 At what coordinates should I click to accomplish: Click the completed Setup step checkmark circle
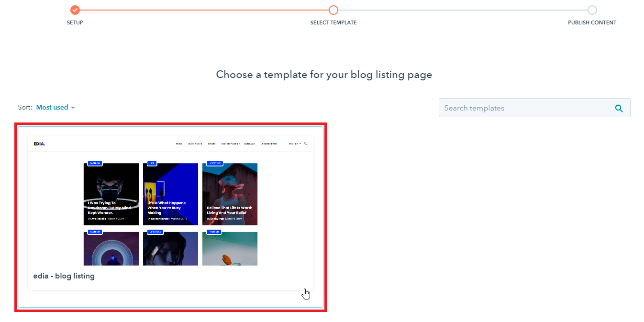75,10
